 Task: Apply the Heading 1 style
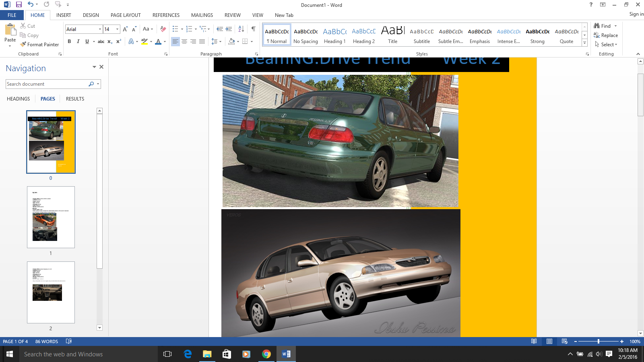335,35
